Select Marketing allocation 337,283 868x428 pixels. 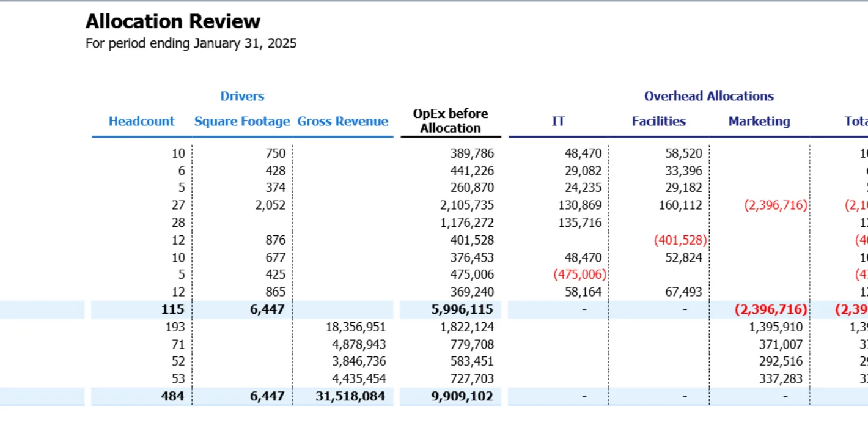(x=781, y=378)
